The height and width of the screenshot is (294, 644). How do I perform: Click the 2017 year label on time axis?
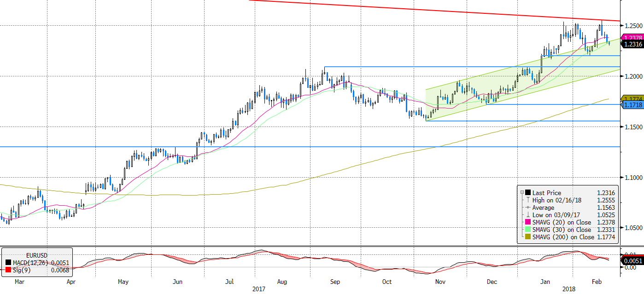click(x=259, y=288)
